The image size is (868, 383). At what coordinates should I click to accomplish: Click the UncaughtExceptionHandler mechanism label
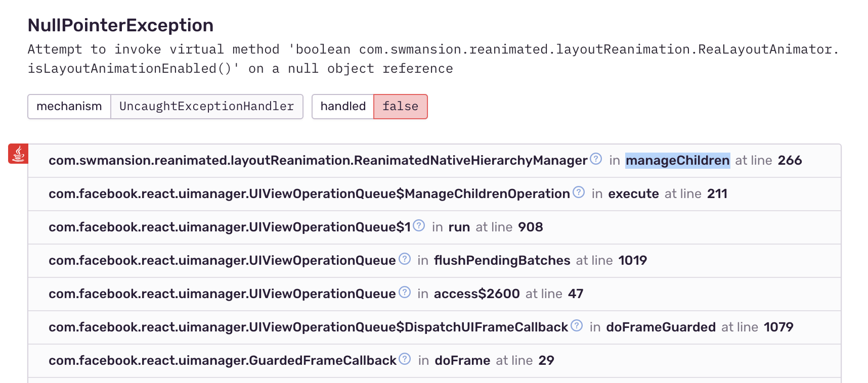206,106
